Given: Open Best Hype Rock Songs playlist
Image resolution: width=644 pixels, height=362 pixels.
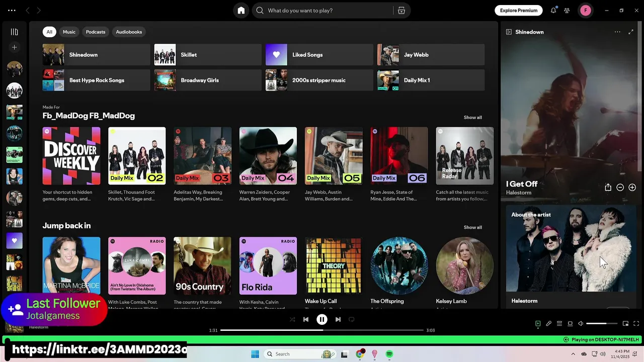Looking at the screenshot, I should 96,80.
